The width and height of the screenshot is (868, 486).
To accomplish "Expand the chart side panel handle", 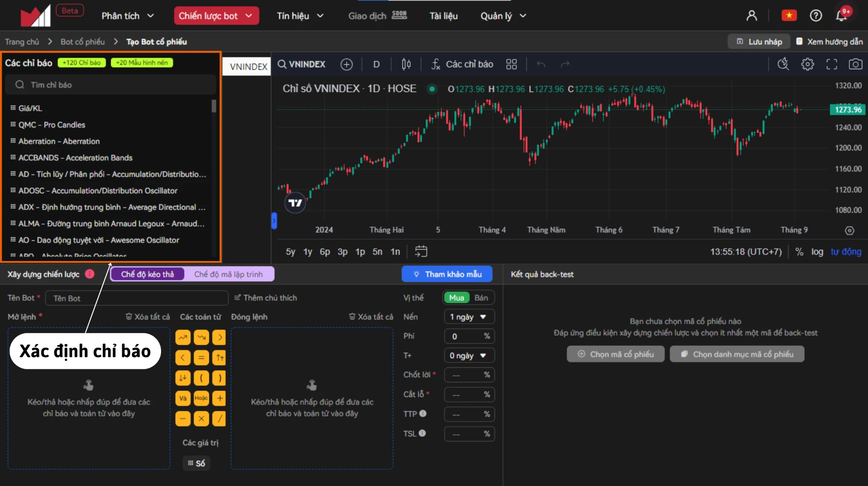I will pos(274,221).
